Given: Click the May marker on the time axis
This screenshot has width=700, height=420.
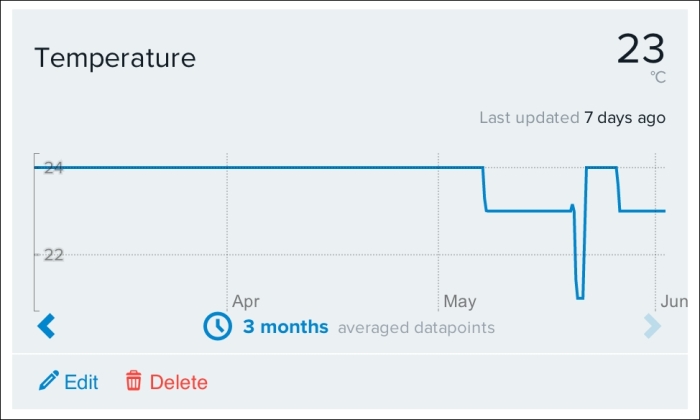Looking at the screenshot, I should click(460, 302).
